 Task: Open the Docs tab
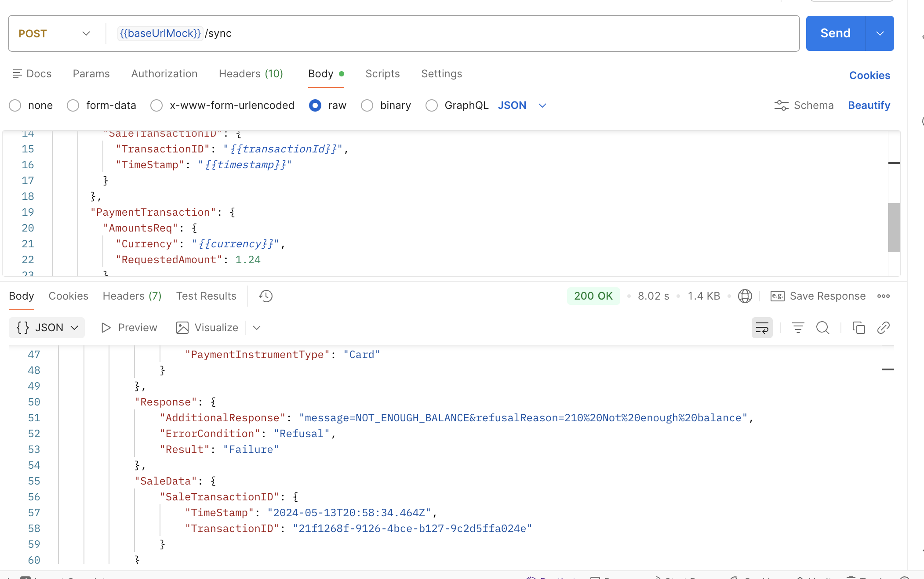click(x=32, y=74)
